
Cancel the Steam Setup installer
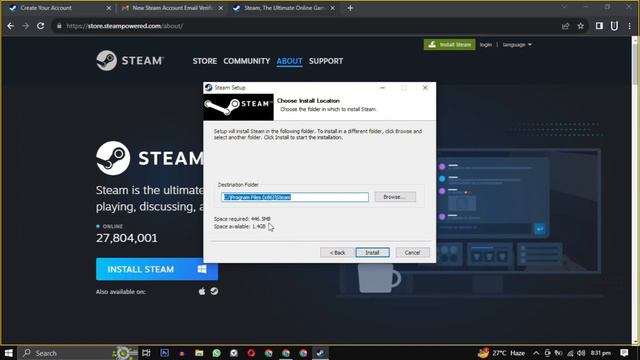point(412,253)
